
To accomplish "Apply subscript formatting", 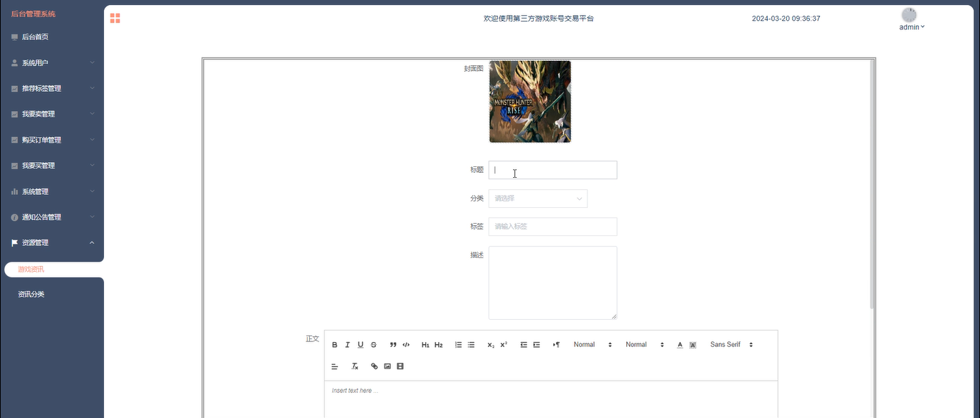I will click(491, 345).
